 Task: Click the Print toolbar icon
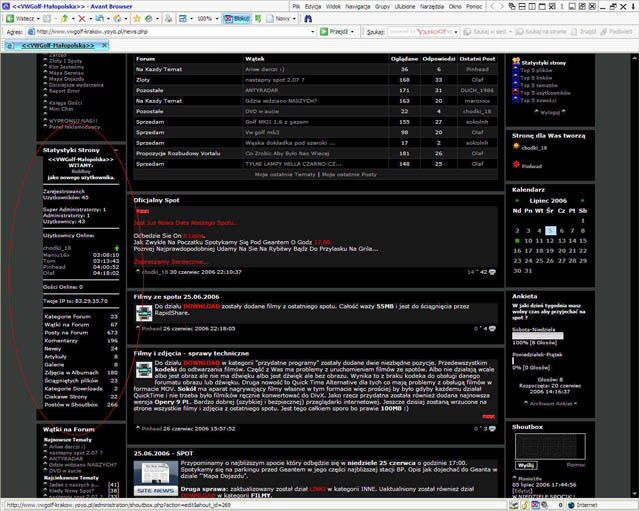click(x=168, y=19)
